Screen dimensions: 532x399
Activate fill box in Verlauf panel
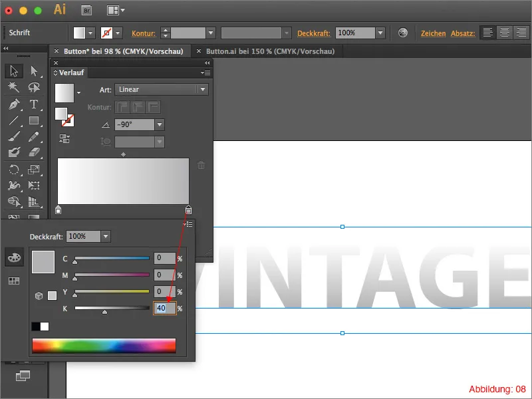[61, 114]
